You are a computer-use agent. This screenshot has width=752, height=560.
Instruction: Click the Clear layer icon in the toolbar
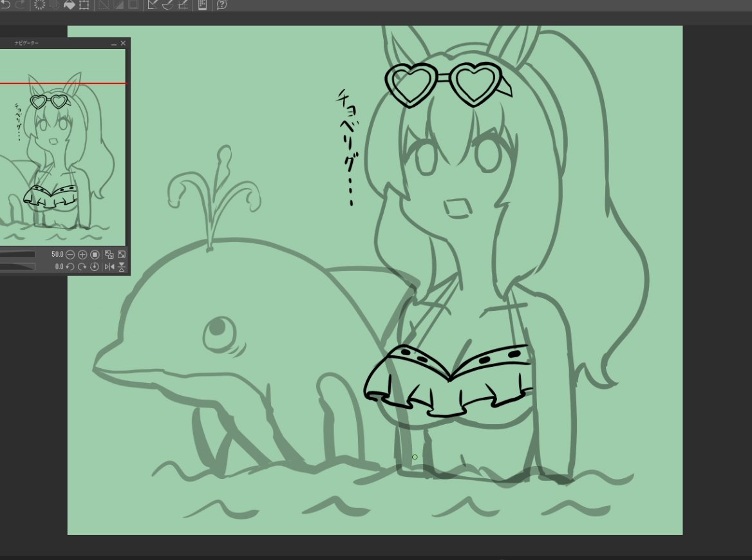coord(39,5)
